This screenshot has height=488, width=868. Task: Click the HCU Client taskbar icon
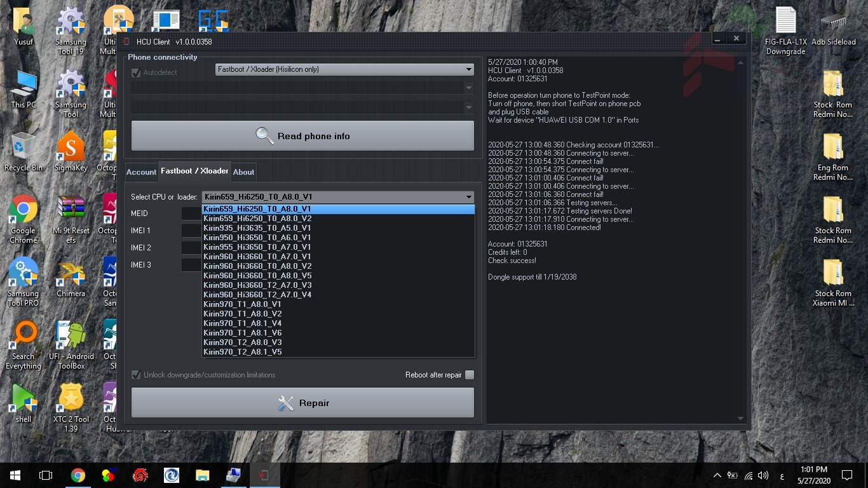point(264,475)
